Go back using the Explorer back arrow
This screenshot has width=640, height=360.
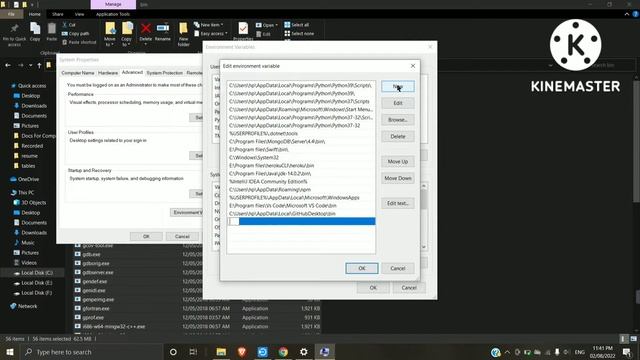coord(8,65)
